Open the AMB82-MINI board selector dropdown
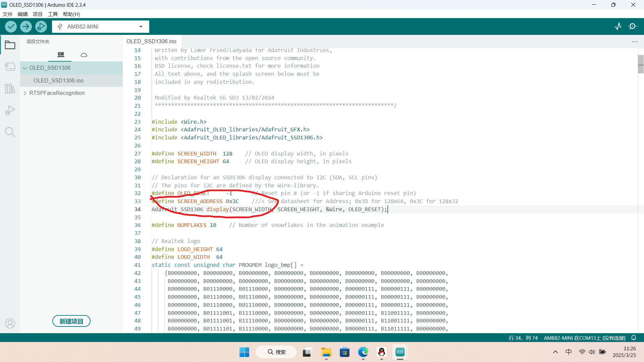This screenshot has height=362, width=644. (101, 26)
